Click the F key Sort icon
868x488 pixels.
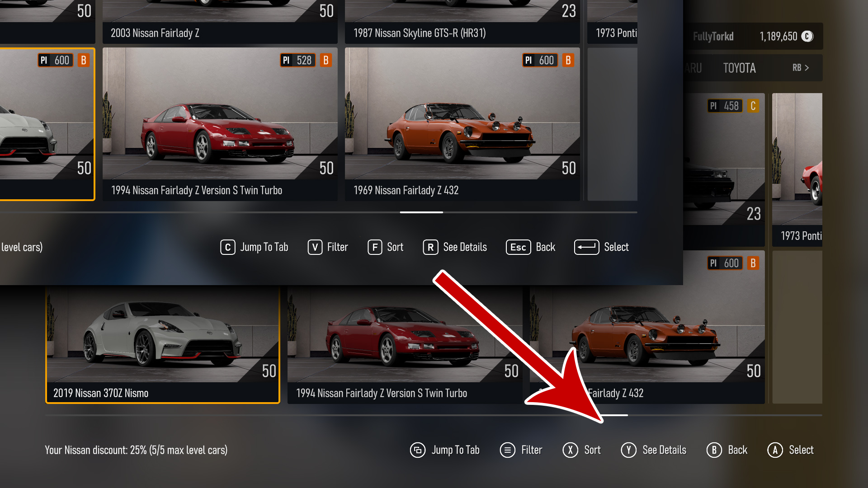(x=374, y=247)
